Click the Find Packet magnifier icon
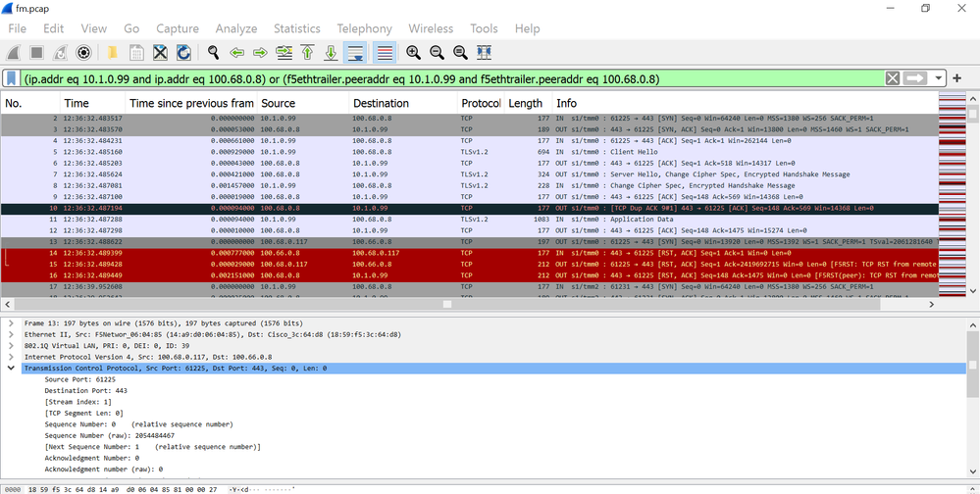 213,53
